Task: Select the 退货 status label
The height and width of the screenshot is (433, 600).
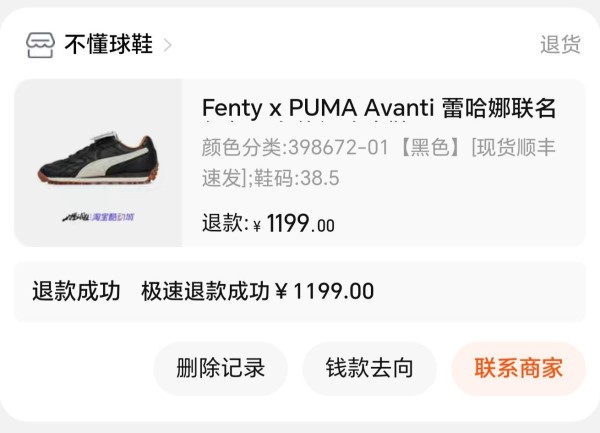Action: pos(560,44)
